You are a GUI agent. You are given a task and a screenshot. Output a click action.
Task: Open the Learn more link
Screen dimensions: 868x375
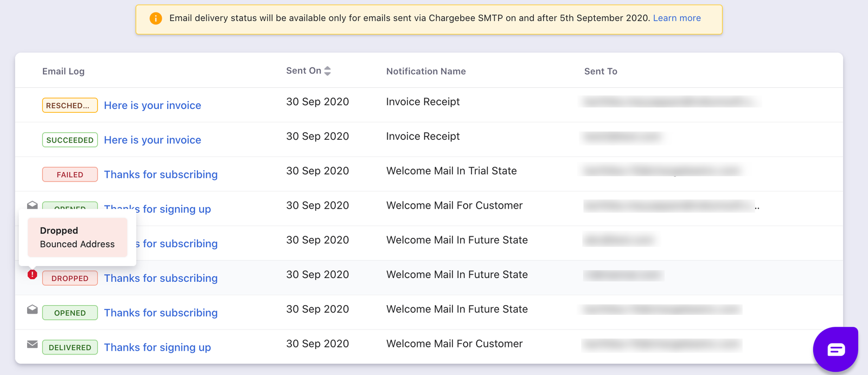click(676, 18)
